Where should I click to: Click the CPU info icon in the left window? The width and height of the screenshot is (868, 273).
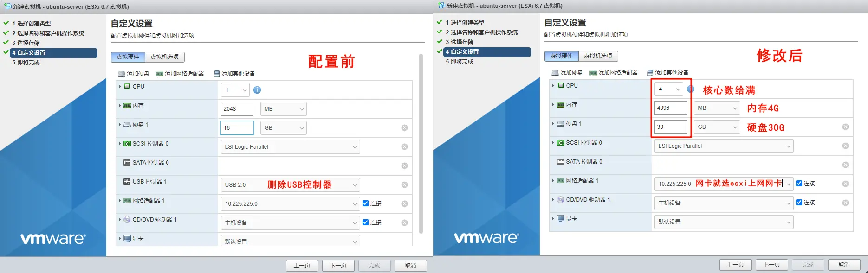[x=257, y=90]
